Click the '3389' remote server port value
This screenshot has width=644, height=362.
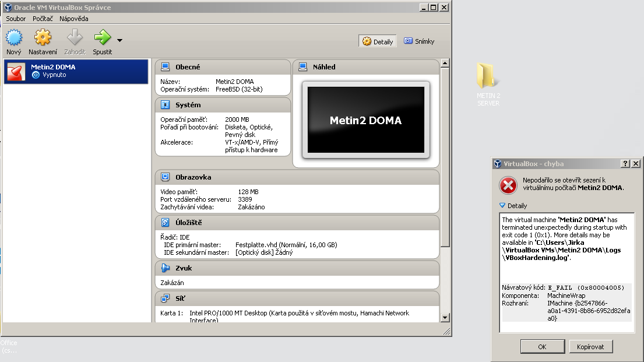pos(245,199)
